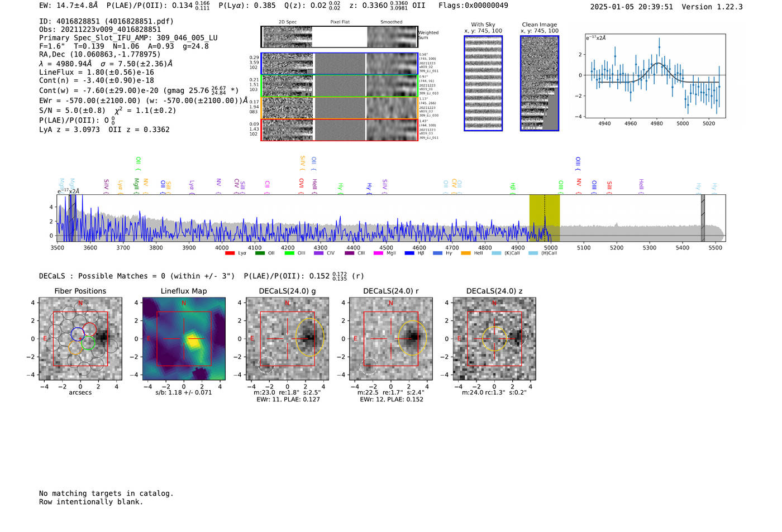The height and width of the screenshot is (532, 782).
Task: Click the EW: 14.7±4.8Å header value
Action: coord(69,6)
